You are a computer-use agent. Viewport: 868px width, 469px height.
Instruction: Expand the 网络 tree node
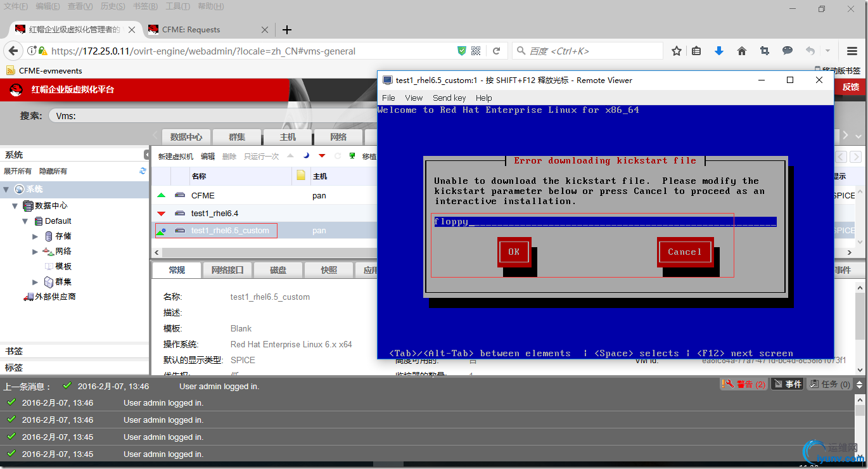[x=35, y=252]
